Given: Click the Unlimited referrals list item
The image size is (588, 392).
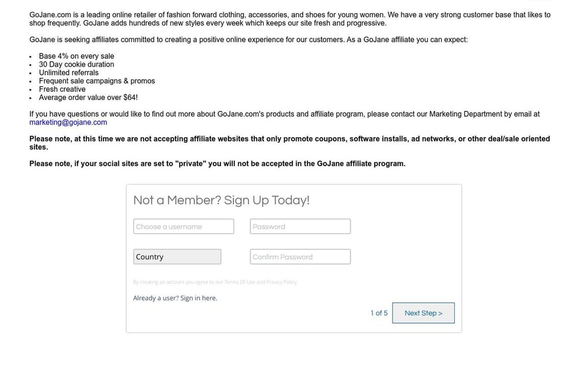Looking at the screenshot, I should 69,72.
